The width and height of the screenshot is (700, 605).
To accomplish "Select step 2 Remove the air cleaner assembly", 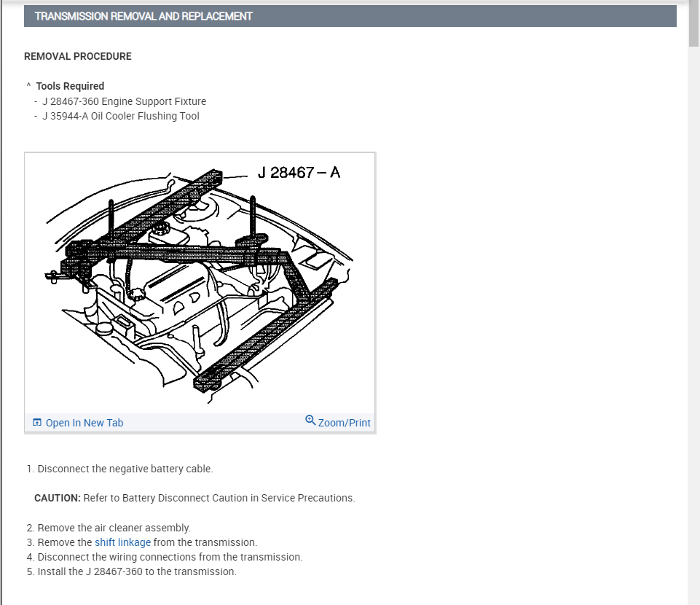I will pyautogui.click(x=109, y=528).
